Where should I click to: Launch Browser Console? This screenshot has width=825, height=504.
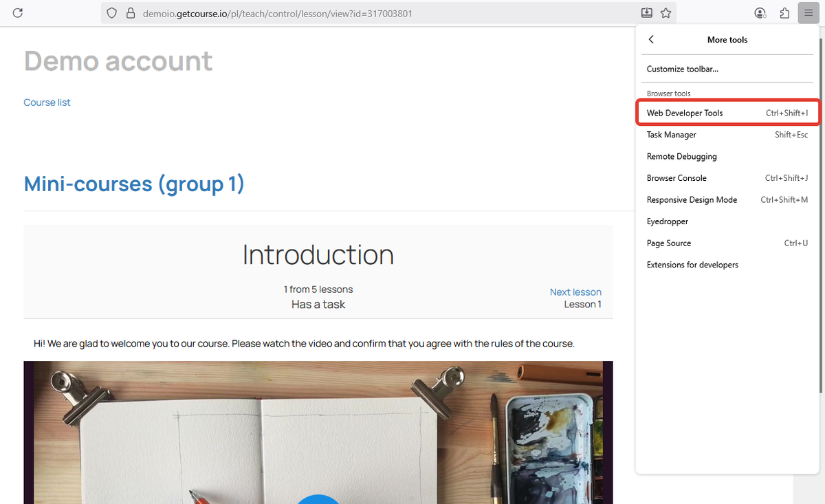coord(676,178)
